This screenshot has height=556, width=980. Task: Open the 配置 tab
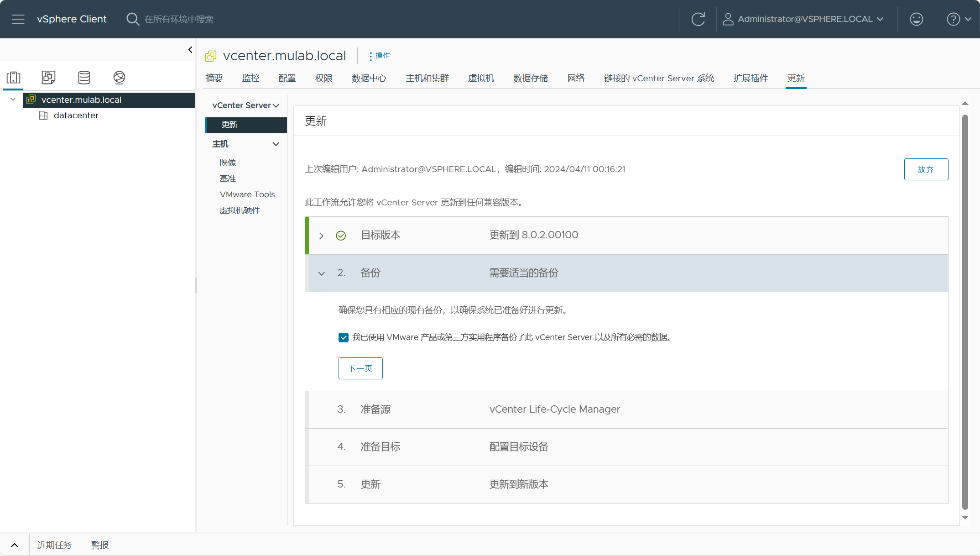(x=287, y=78)
